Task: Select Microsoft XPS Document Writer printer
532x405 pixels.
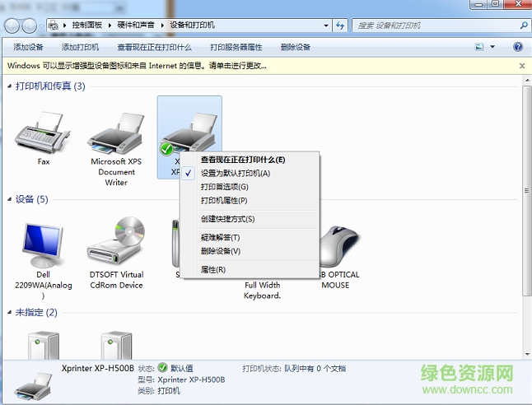Action: 116,133
